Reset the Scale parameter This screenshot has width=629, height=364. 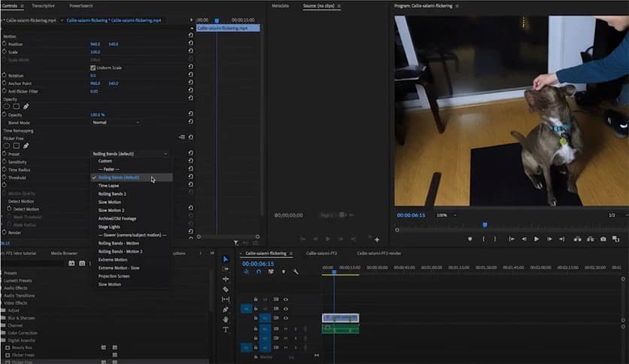(x=190, y=52)
